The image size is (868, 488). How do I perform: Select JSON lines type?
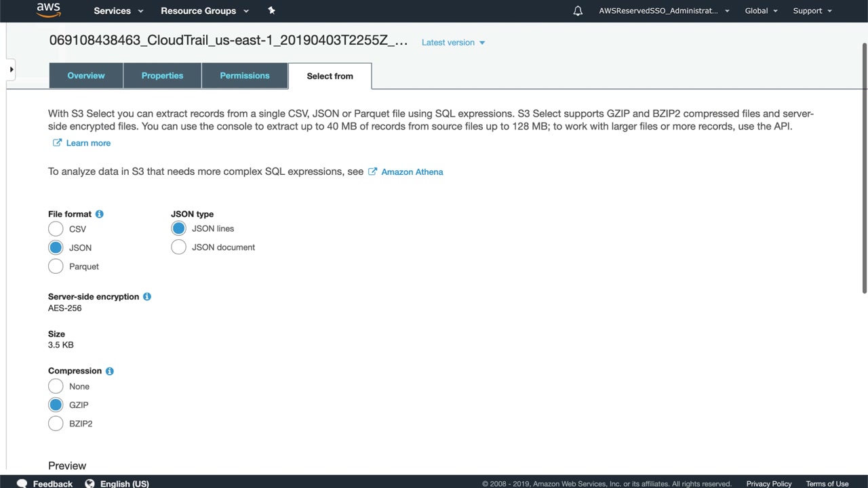[178, 228]
